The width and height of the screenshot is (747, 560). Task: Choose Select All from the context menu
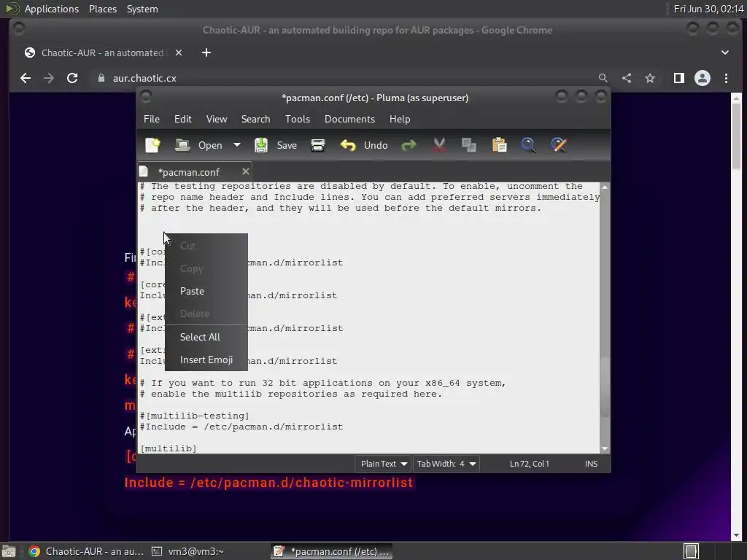tap(206, 337)
